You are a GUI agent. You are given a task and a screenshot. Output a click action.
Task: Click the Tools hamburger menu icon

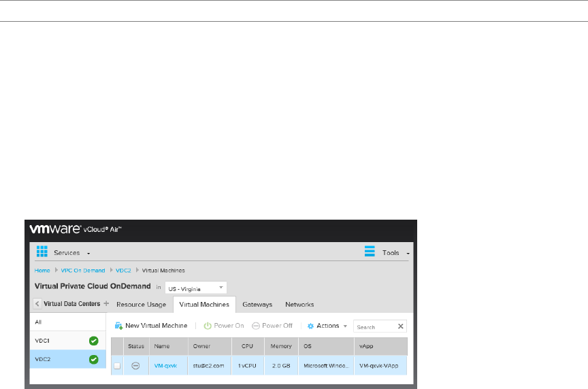coord(370,251)
